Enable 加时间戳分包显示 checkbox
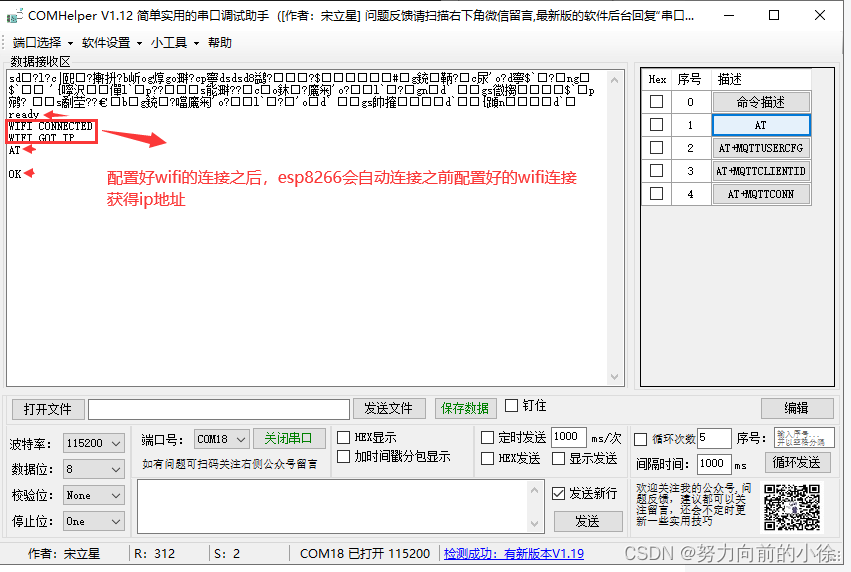Screen dimensions: 851x572 [344, 457]
